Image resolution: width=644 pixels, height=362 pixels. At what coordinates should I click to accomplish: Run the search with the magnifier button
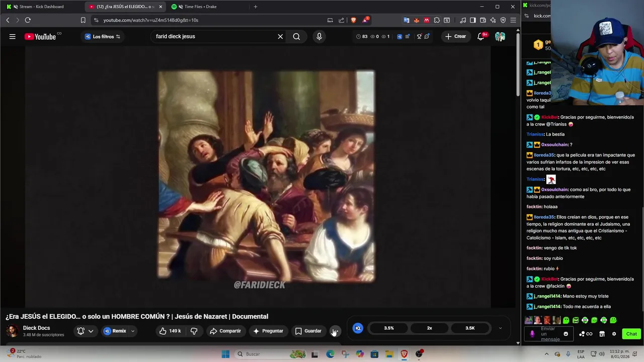click(x=296, y=36)
